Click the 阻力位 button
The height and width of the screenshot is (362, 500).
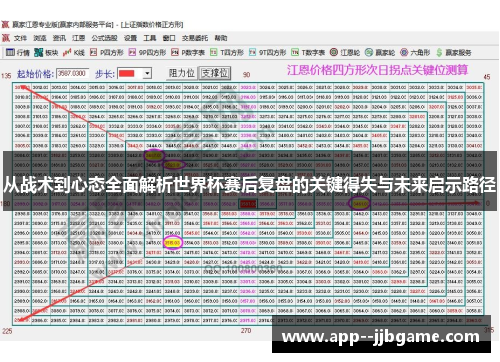pyautogui.click(x=181, y=73)
